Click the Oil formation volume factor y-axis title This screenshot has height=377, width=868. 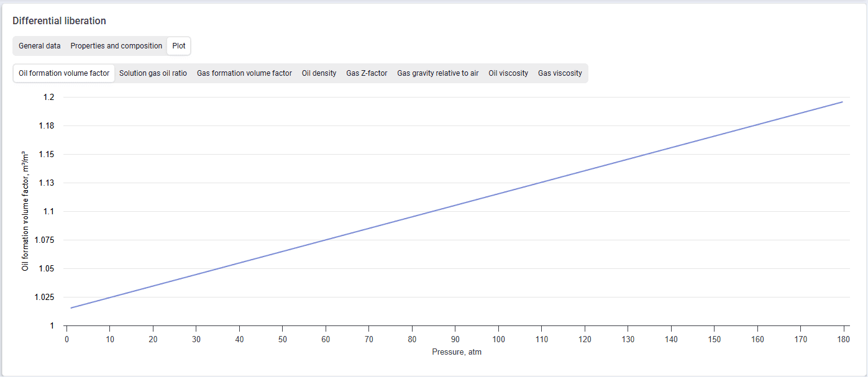(x=25, y=211)
